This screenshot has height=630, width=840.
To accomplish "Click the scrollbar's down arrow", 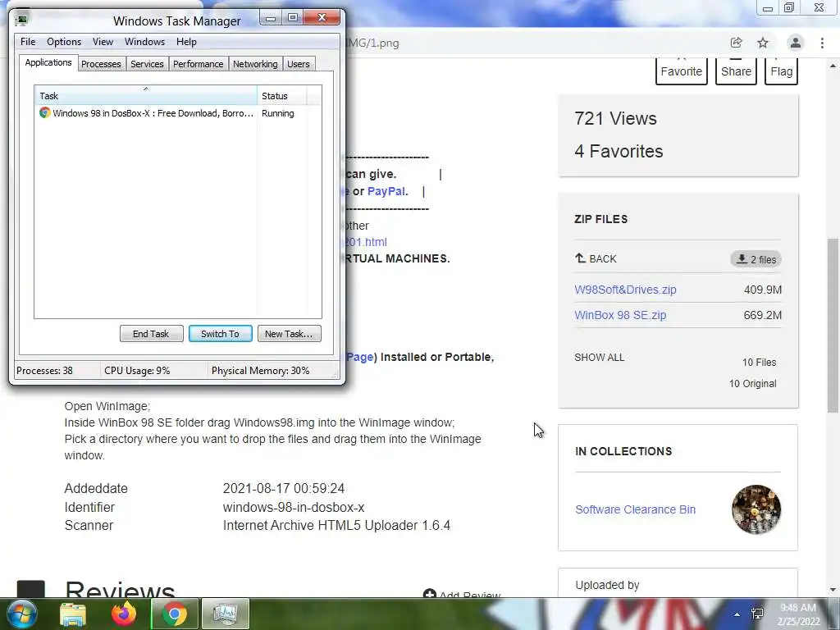I will tap(833, 590).
